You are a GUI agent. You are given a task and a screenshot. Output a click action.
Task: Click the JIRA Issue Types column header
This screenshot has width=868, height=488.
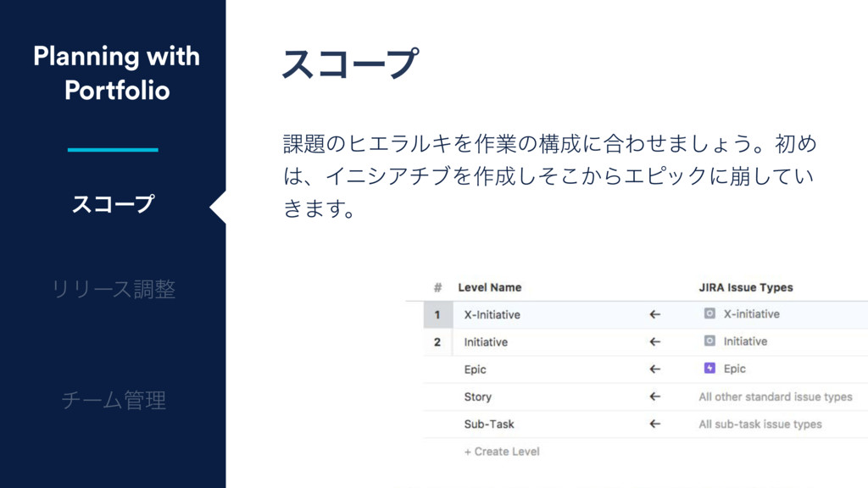(x=746, y=287)
